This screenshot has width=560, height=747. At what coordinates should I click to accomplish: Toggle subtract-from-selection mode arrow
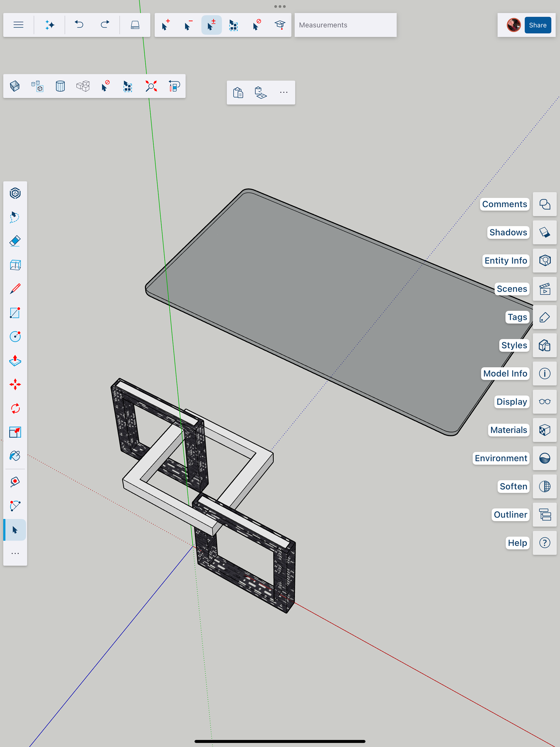click(x=188, y=25)
